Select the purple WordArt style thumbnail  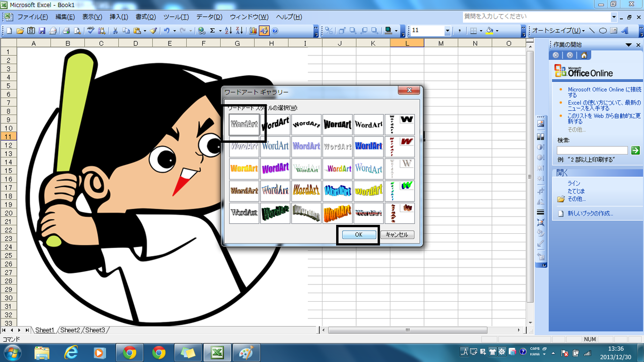[x=276, y=168]
